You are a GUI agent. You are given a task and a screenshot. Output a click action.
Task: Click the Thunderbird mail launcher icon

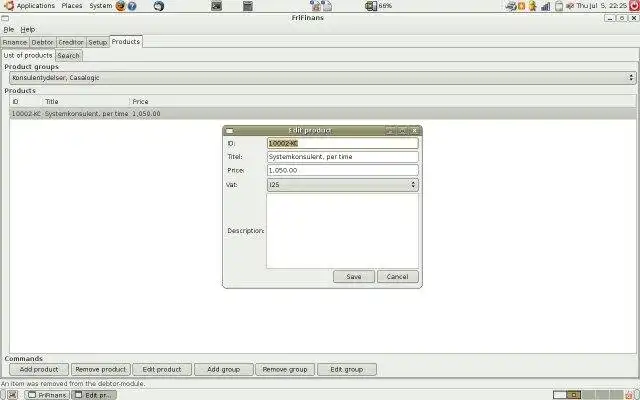[x=159, y=6]
